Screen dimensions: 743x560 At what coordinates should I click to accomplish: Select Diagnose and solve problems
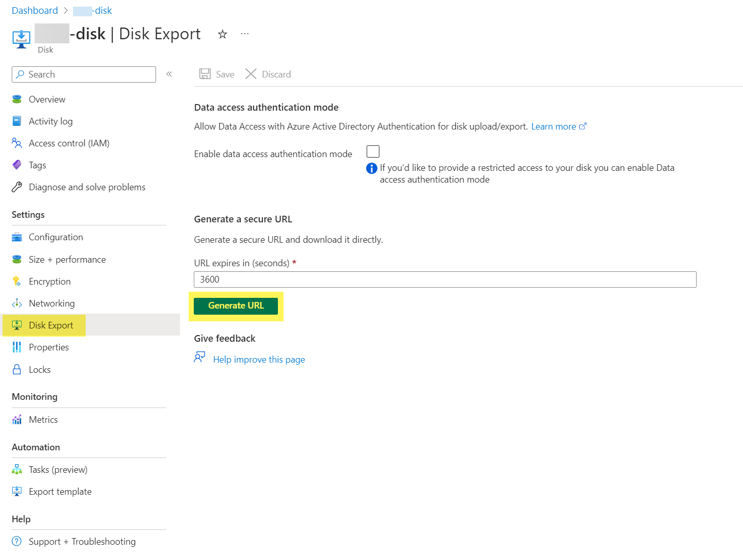point(87,187)
